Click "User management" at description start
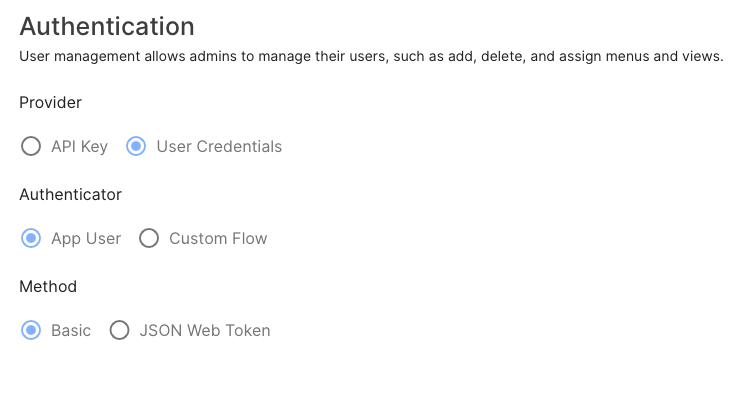The image size is (741, 395). click(80, 56)
